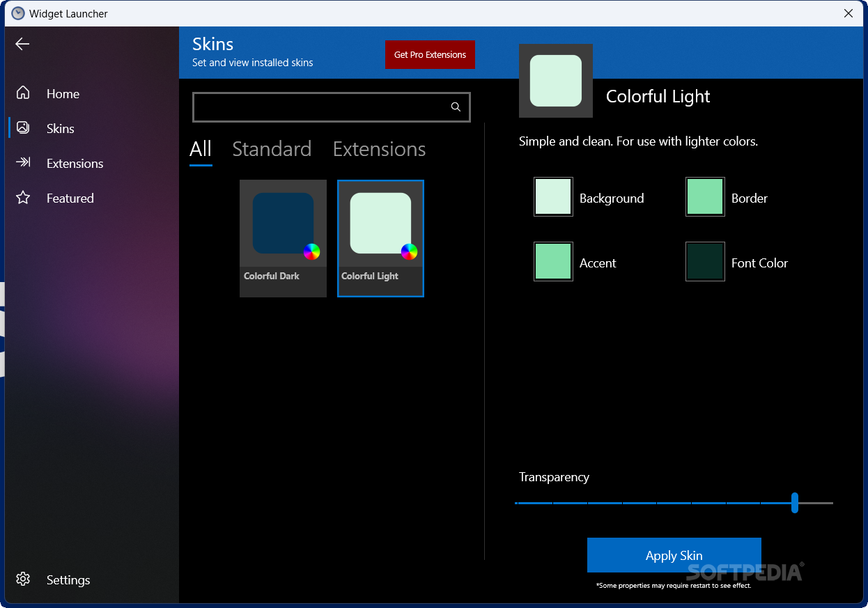This screenshot has width=868, height=608.
Task: Click 'Simple and clean' description text
Action: click(638, 141)
